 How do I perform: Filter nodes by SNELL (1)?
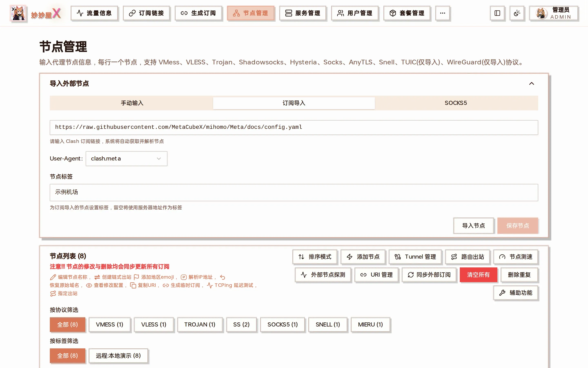(327, 324)
